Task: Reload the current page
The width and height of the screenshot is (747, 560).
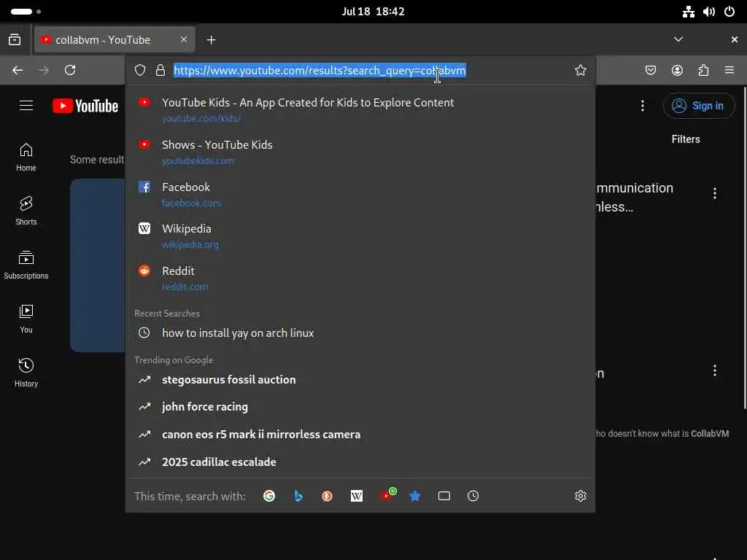Action: point(70,70)
